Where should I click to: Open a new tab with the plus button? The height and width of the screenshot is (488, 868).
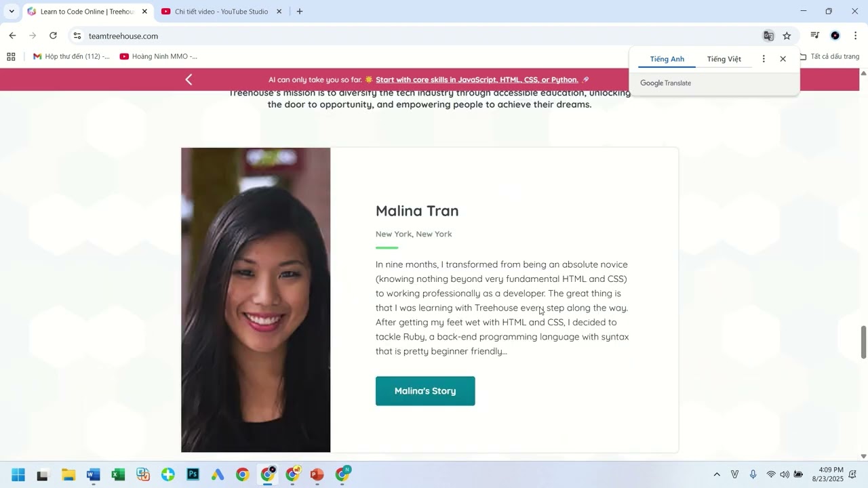(300, 12)
